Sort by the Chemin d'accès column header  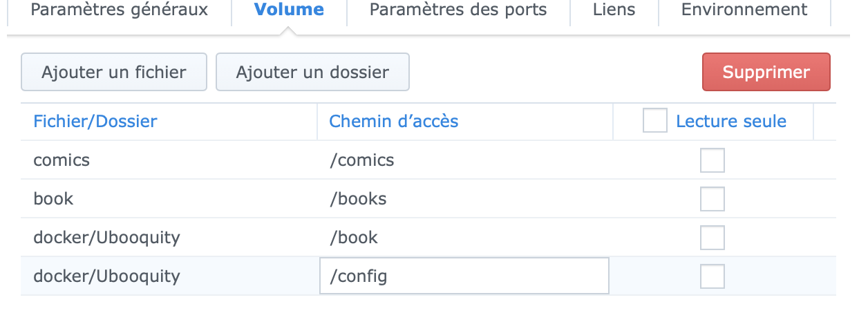click(x=394, y=122)
